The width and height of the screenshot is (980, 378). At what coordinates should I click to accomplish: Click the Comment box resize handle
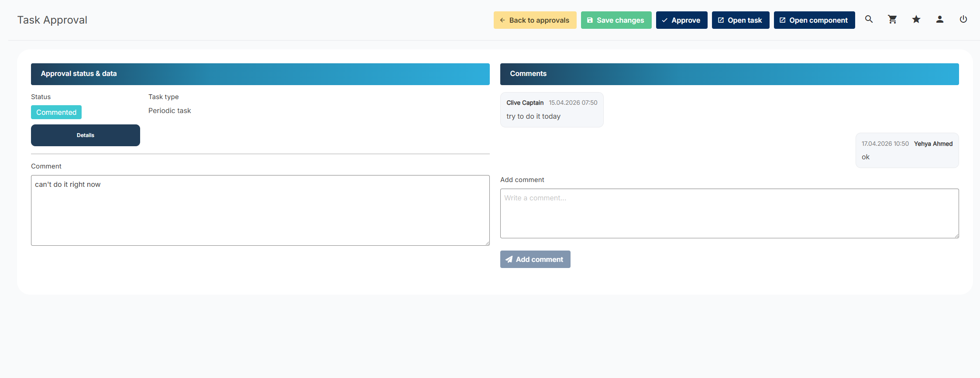click(x=487, y=243)
